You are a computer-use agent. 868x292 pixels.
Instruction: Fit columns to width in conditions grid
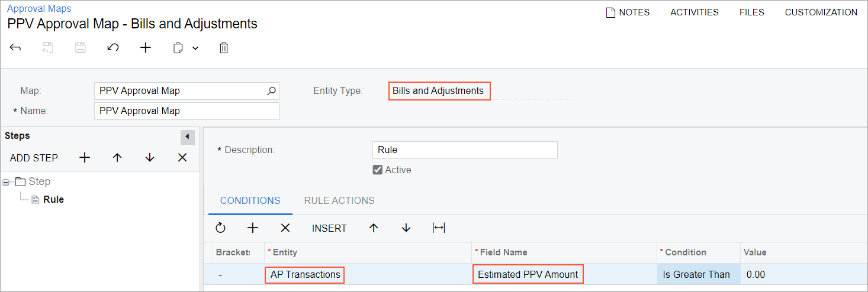tap(439, 228)
